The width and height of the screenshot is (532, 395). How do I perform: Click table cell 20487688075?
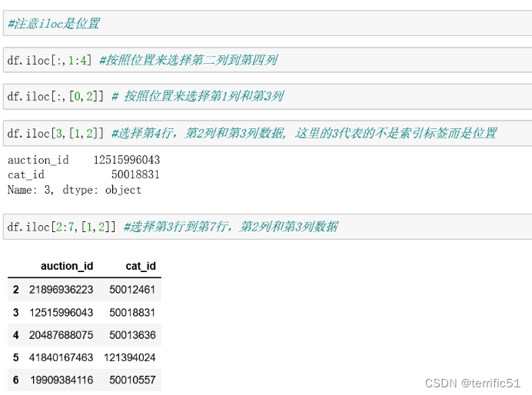click(61, 335)
